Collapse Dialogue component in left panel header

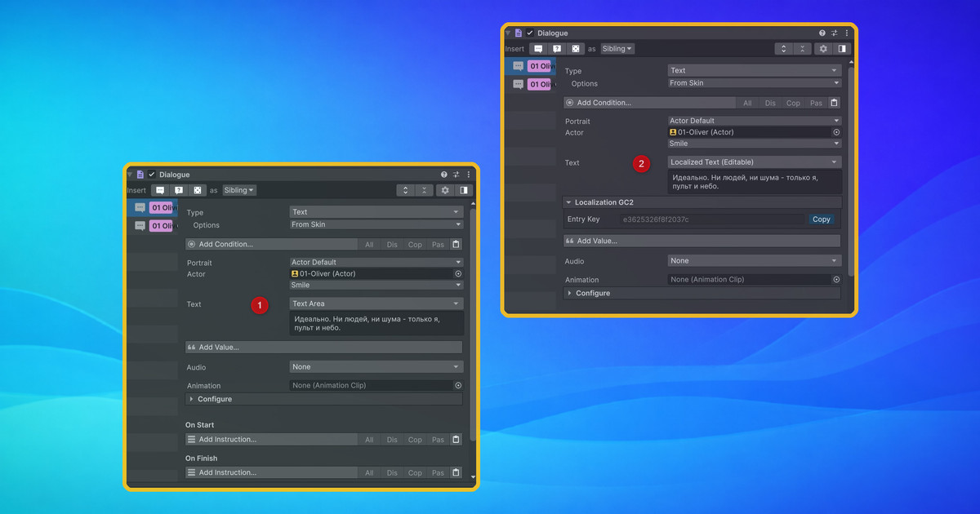tap(129, 175)
